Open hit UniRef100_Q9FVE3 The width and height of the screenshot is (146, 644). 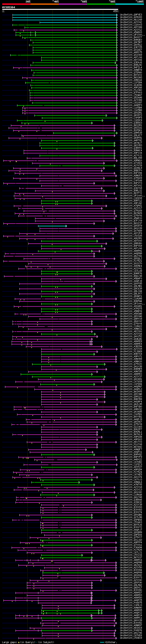click(131, 15)
